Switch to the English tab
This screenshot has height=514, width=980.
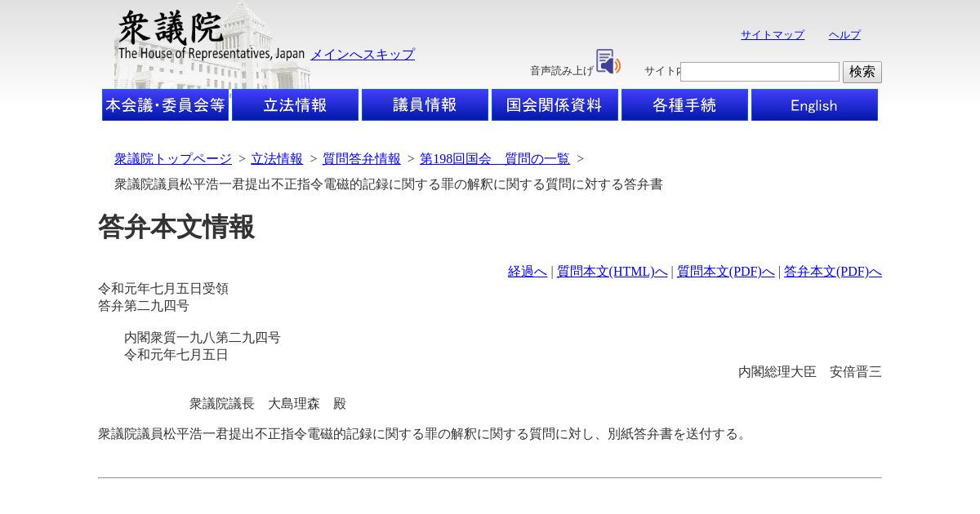tap(814, 105)
